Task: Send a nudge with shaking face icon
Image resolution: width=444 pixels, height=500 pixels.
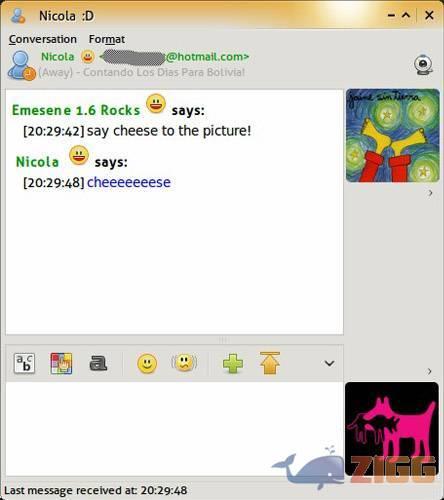Action: click(184, 363)
